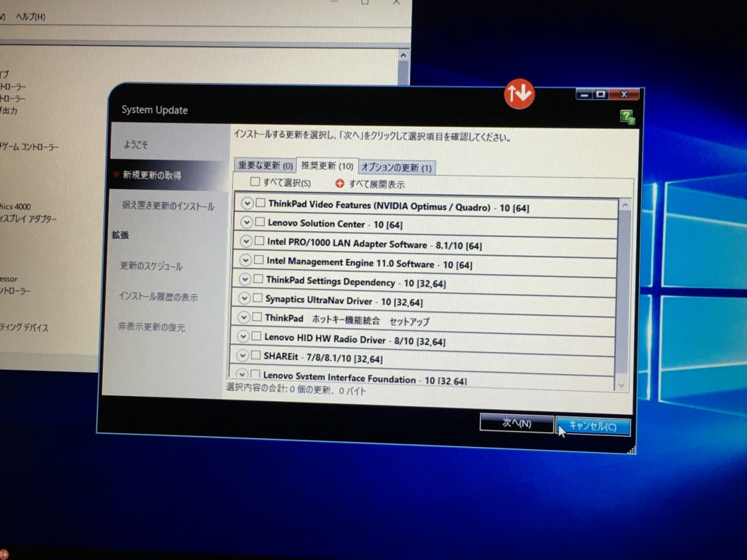The height and width of the screenshot is (560, 747).
Task: Switch to the 重要な更新 tab
Action: tap(264, 165)
